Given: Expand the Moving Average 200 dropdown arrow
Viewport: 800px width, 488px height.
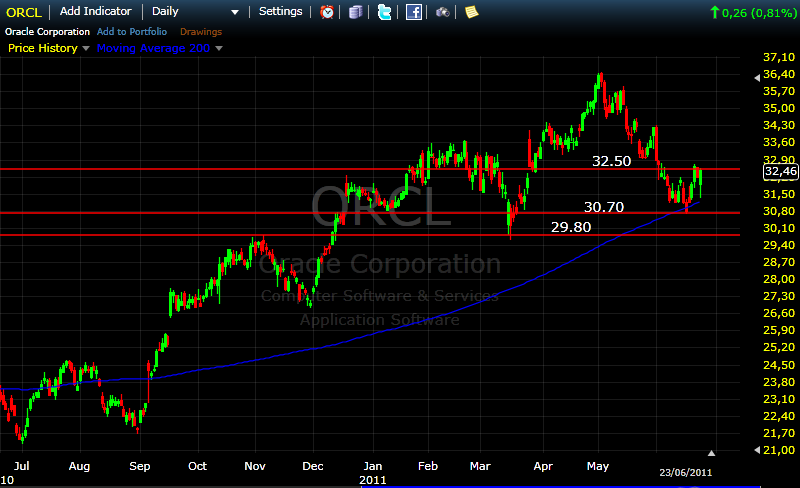Looking at the screenshot, I should click(219, 48).
